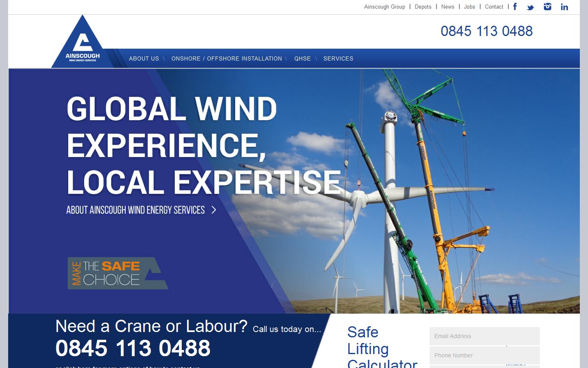Open the Jobs page

[469, 7]
